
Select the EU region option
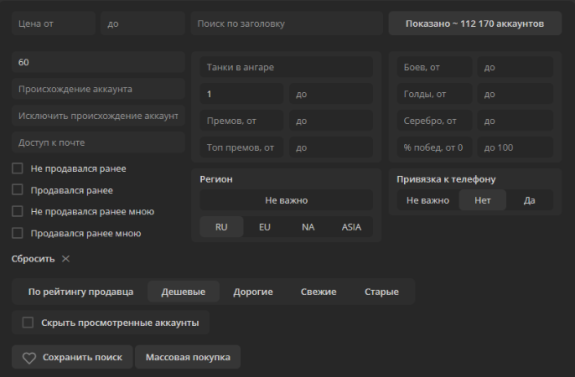(265, 227)
